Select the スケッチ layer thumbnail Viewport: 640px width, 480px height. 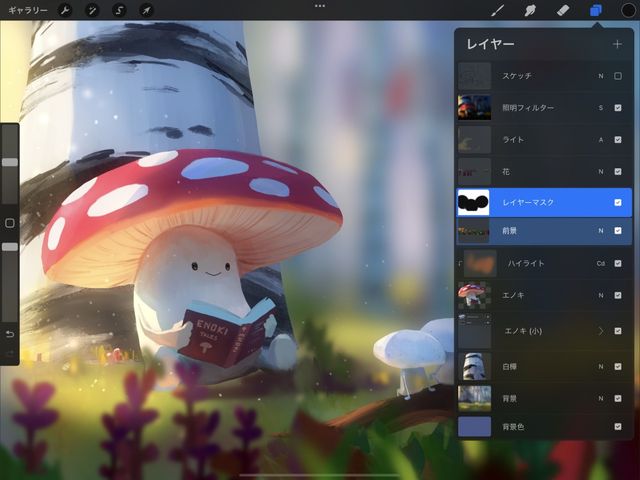click(x=474, y=76)
